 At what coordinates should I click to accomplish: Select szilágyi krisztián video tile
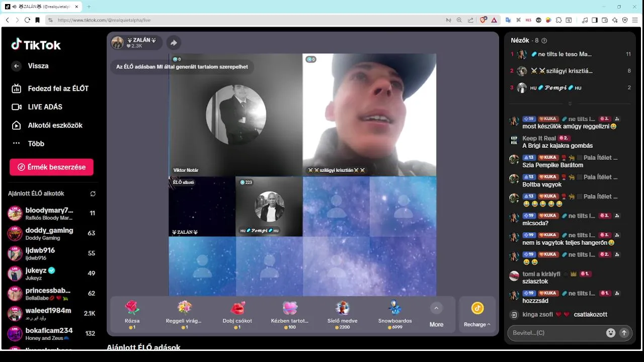pos(369,115)
